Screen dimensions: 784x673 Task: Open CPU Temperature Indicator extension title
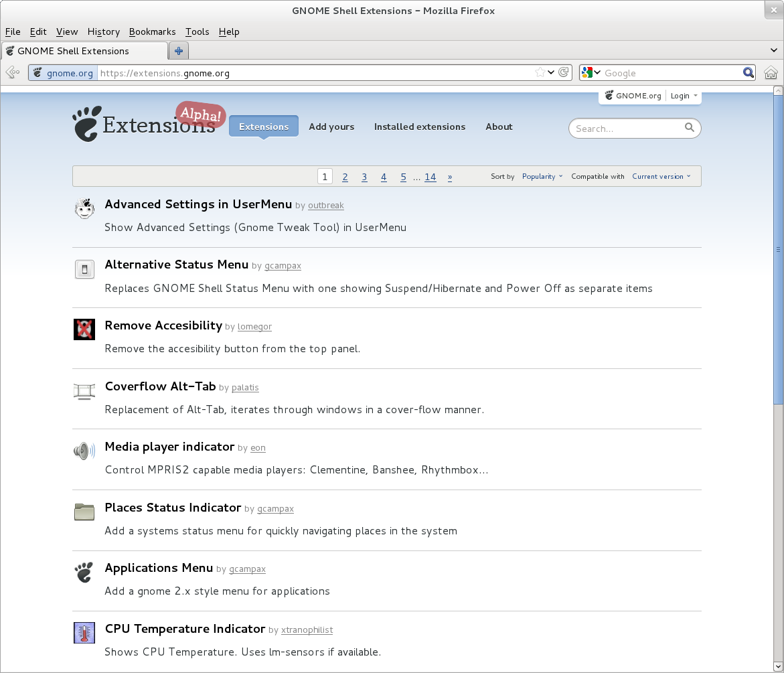pyautogui.click(x=185, y=629)
